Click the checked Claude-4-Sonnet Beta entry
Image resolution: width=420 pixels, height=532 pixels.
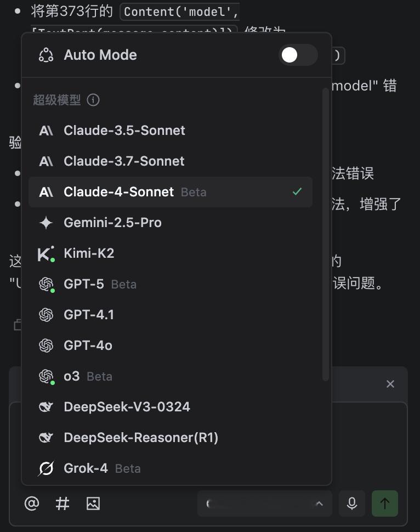[171, 192]
